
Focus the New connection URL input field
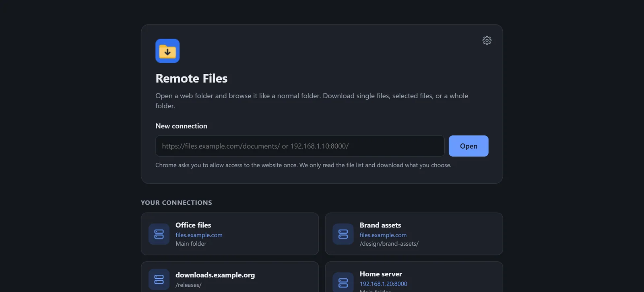(x=300, y=146)
